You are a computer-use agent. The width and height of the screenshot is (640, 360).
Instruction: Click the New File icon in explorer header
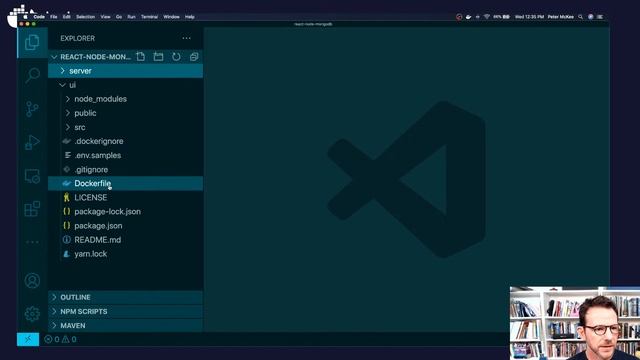(x=140, y=57)
